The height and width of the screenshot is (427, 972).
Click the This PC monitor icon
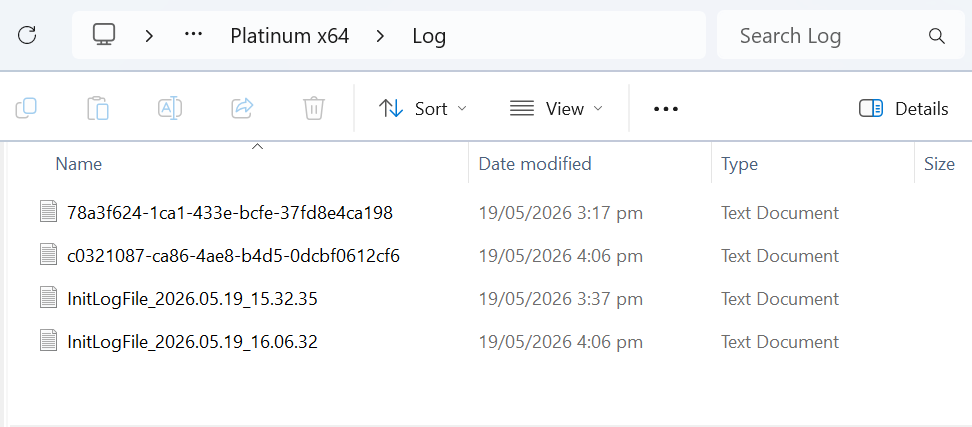[x=104, y=34]
